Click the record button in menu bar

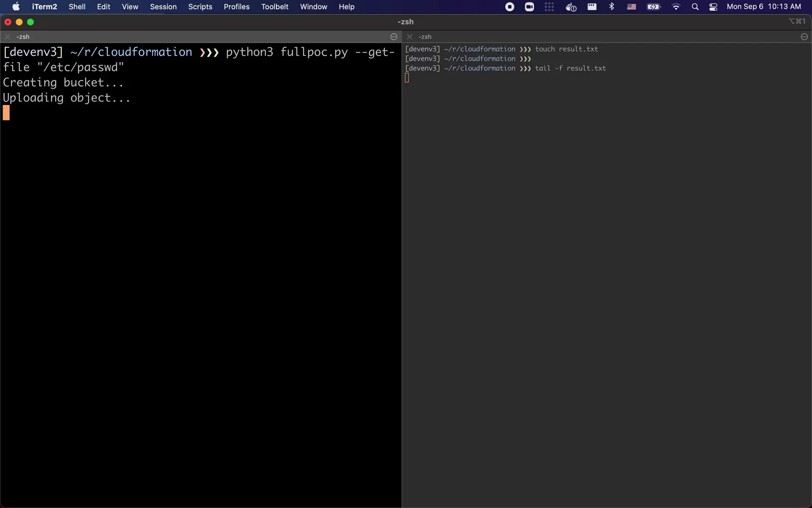coord(509,6)
